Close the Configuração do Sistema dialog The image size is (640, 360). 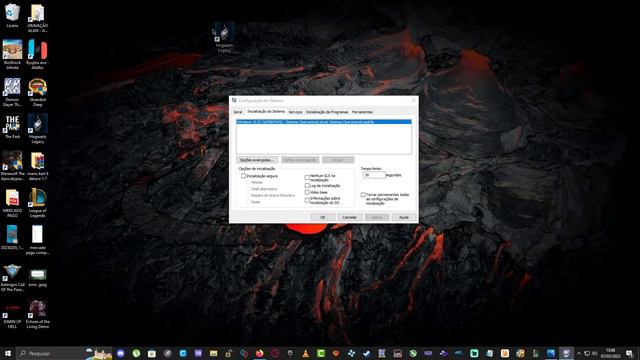pyautogui.click(x=413, y=100)
